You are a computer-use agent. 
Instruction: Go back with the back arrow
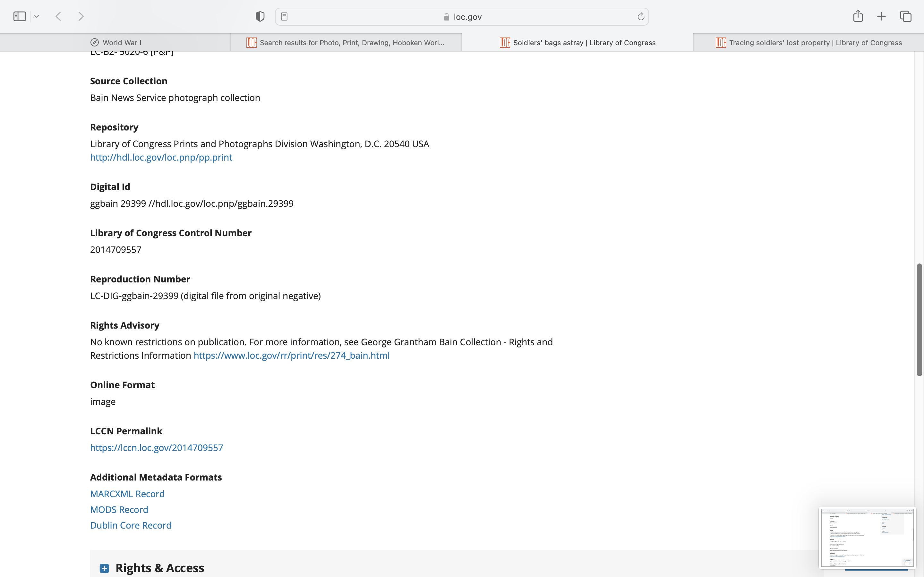[x=58, y=16]
